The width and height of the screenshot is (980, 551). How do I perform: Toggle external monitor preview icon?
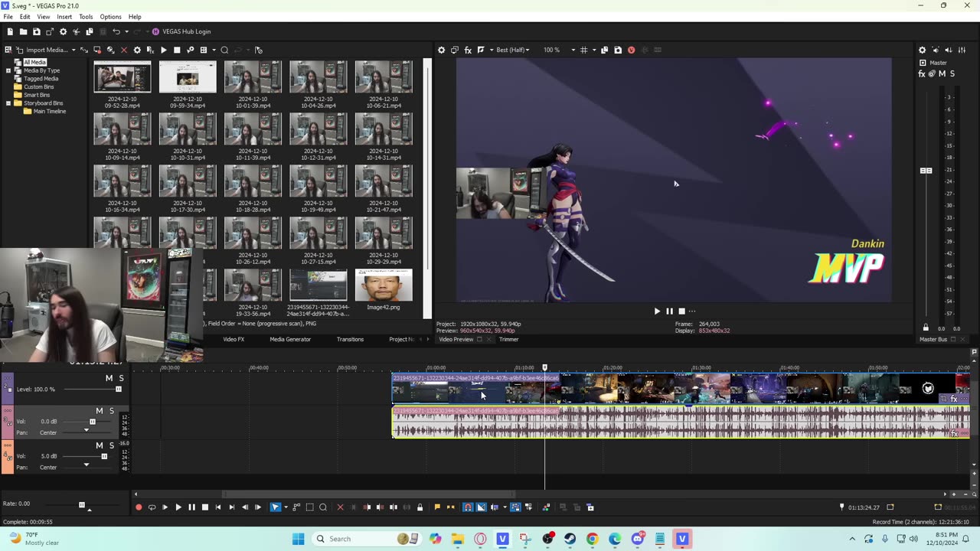(454, 50)
